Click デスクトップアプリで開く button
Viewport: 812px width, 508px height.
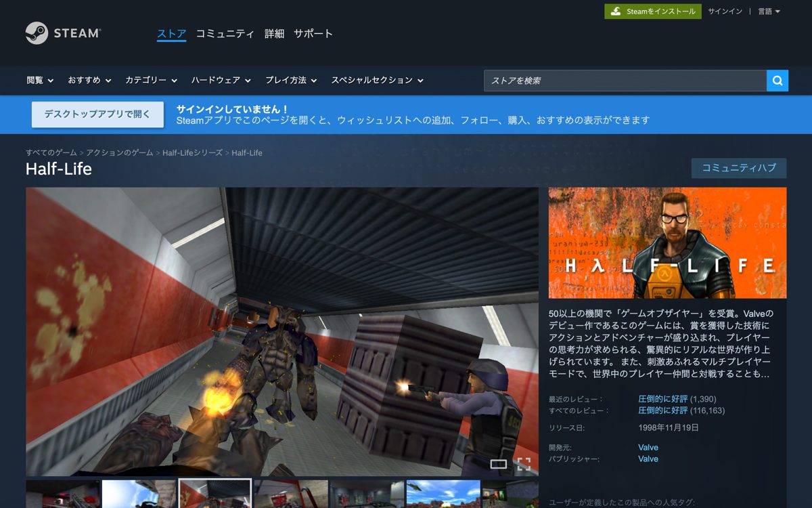pyautogui.click(x=97, y=114)
